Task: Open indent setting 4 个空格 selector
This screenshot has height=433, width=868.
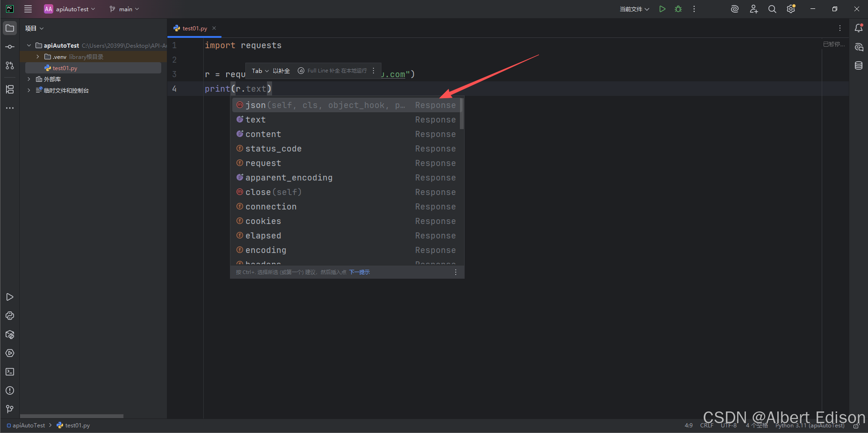Action: [757, 426]
